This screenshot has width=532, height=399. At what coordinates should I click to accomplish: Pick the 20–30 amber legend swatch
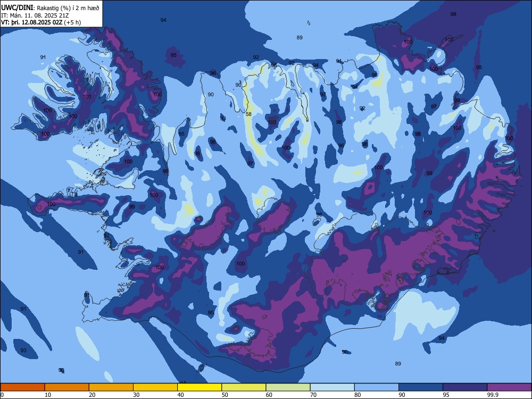111,387
